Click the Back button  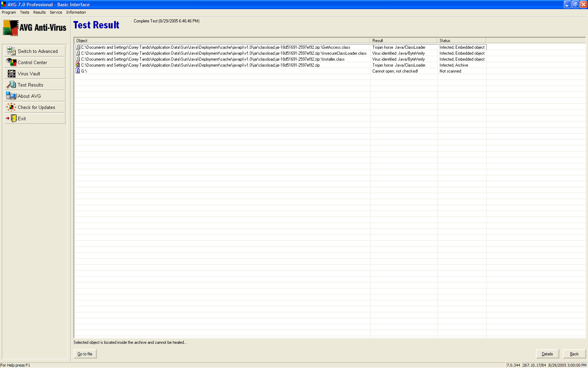click(574, 354)
